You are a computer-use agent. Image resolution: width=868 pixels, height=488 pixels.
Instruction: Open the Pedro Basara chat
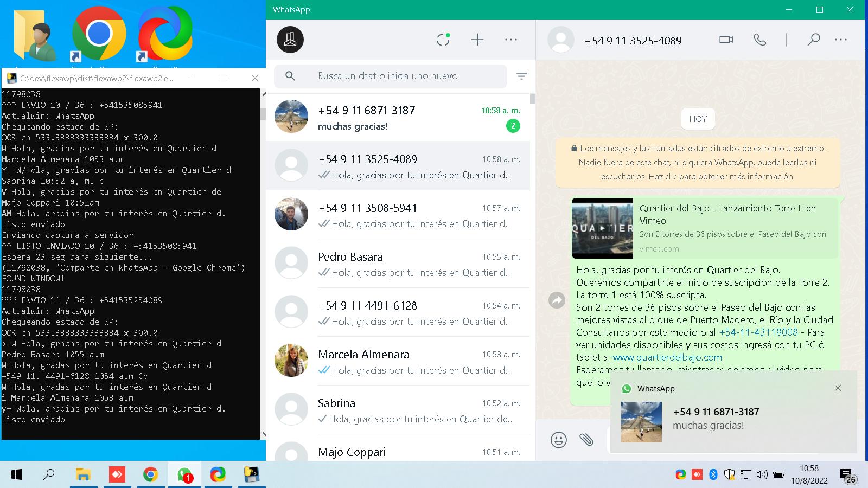tap(398, 264)
